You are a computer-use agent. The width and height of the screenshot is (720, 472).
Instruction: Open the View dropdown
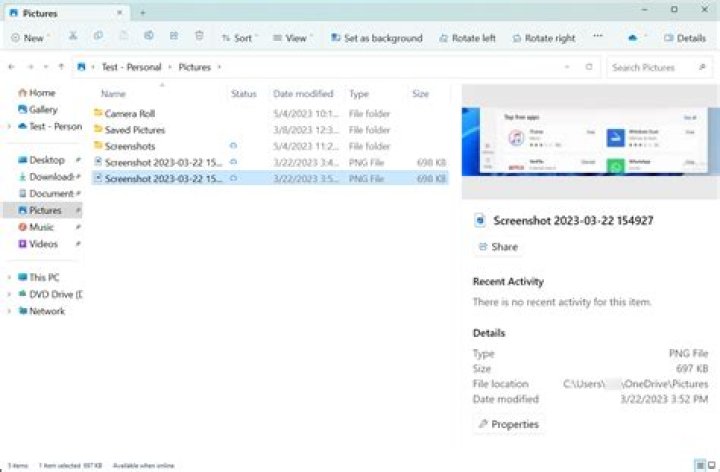(292, 38)
